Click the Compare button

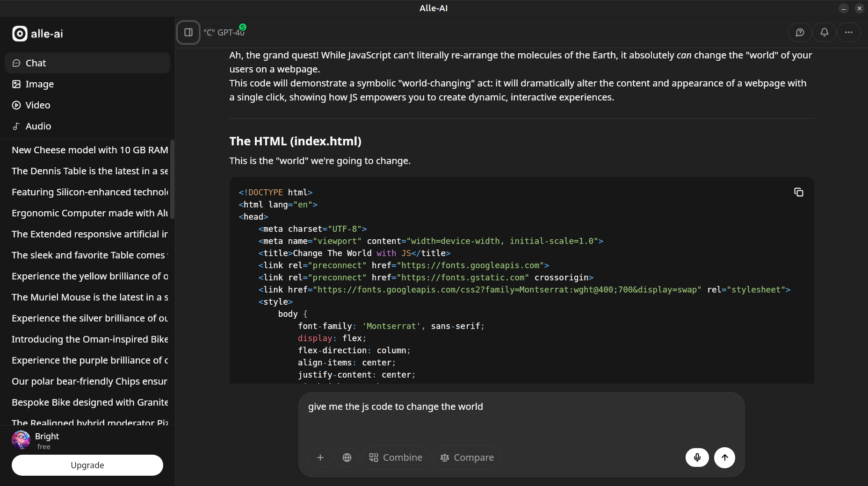pyautogui.click(x=467, y=457)
